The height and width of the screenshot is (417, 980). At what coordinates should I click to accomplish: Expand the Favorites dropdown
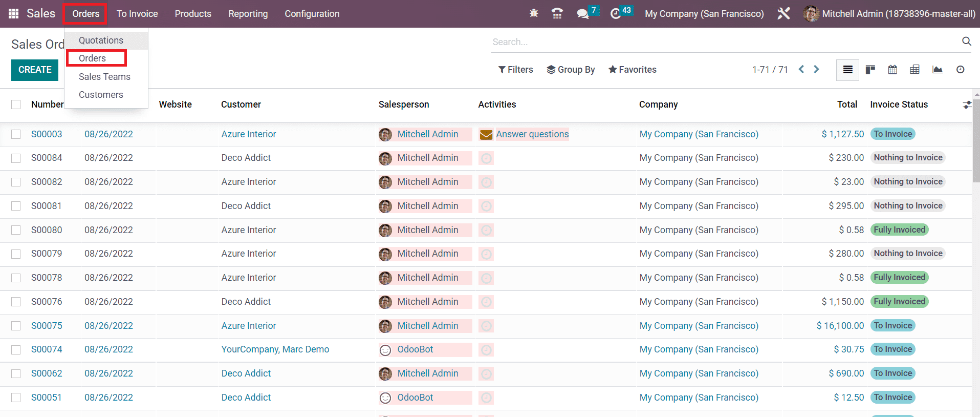(633, 70)
